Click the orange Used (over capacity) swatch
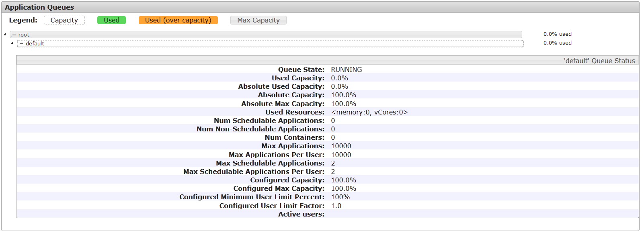This screenshot has width=644, height=235. point(178,20)
